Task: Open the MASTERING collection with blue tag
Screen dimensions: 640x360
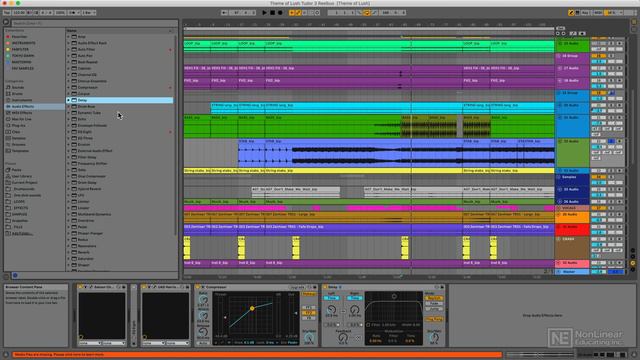Action: tap(21, 62)
